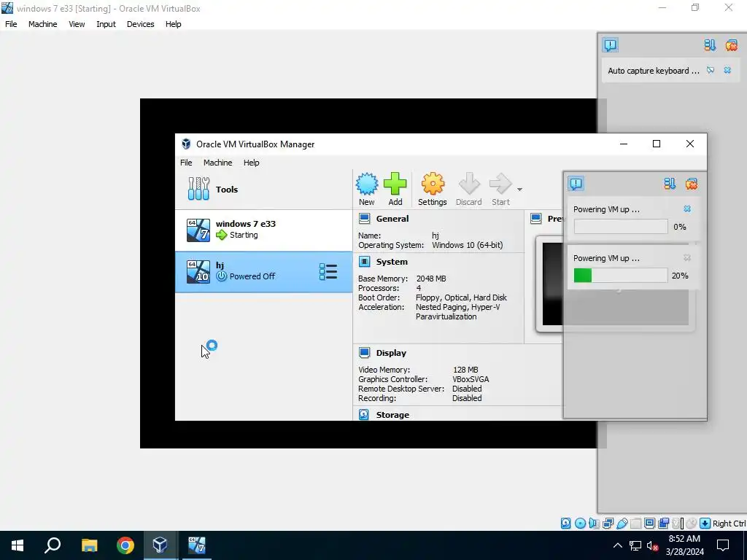The image size is (747, 560).
Task: Select the hj Powered Off machine entry
Action: tap(263, 271)
